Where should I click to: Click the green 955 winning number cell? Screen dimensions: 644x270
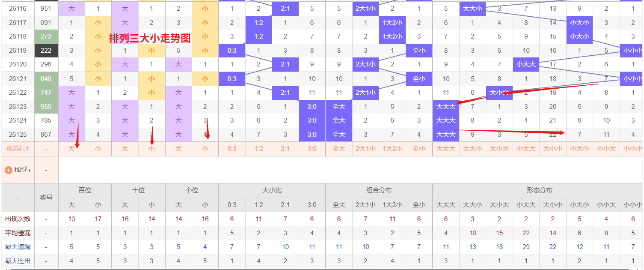pyautogui.click(x=46, y=107)
